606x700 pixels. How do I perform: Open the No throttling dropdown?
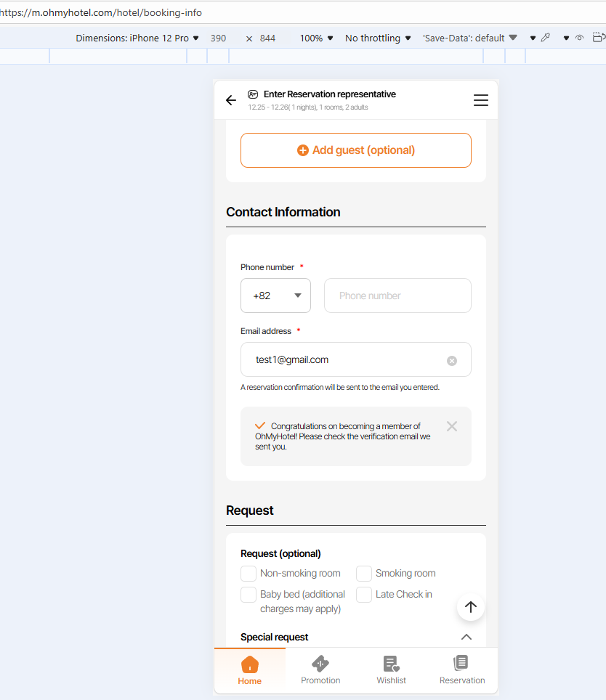click(378, 38)
